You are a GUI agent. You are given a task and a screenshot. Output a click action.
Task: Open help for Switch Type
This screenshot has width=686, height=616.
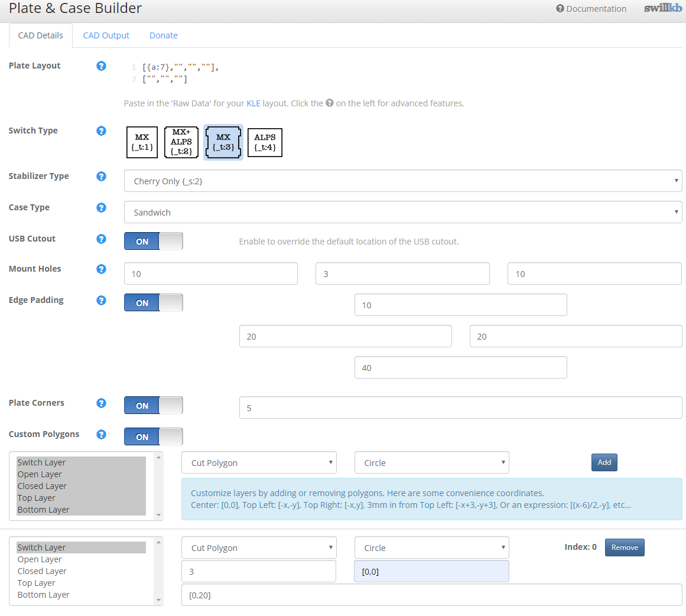(101, 131)
